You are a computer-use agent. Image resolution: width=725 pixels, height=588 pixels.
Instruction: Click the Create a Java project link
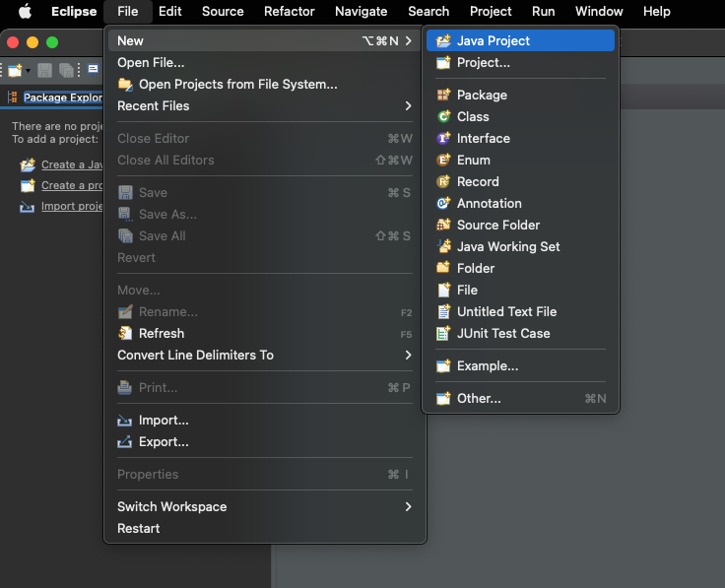pos(72,164)
